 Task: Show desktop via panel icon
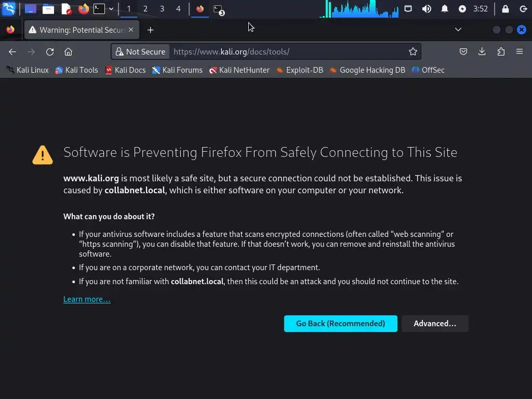point(31,9)
